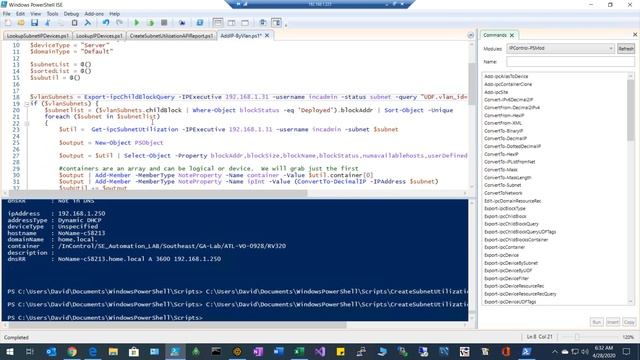Open a script via folder icon
This screenshot has width=640, height=360.
point(21,23)
